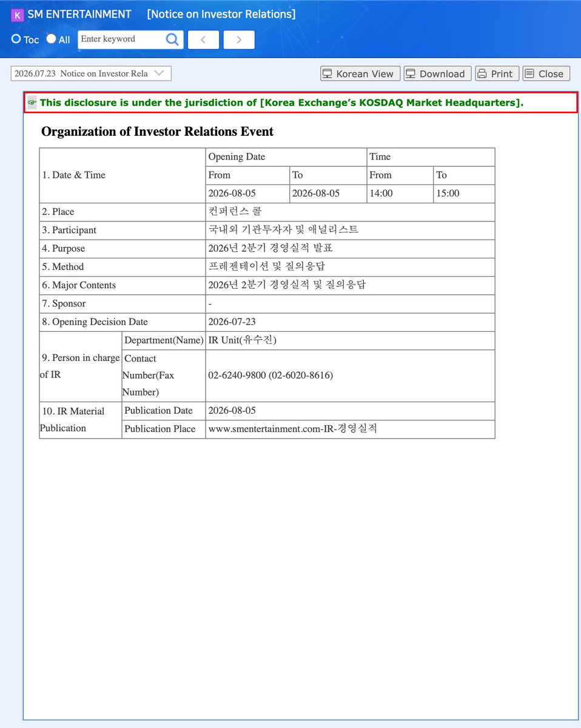Click the 'Publication Place' cell

[164, 429]
